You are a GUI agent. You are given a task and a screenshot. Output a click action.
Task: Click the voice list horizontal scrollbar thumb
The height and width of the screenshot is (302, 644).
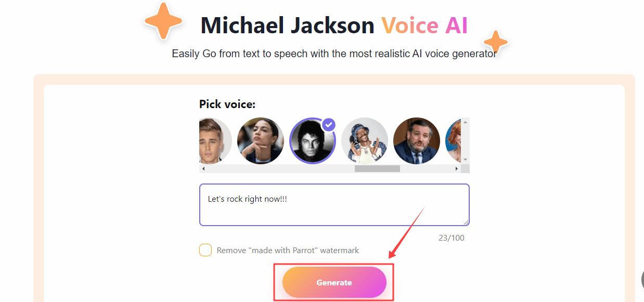(x=377, y=169)
